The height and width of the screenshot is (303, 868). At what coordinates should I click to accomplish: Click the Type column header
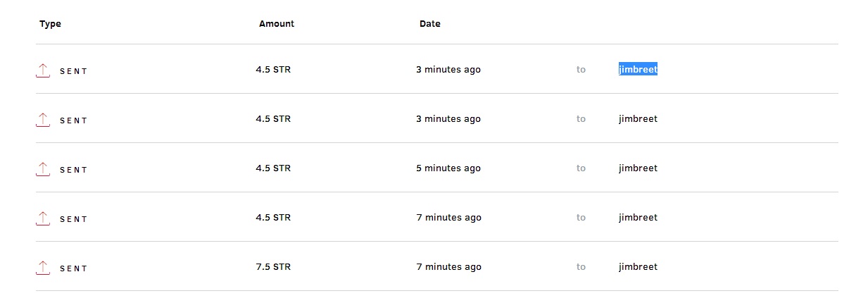click(x=50, y=24)
